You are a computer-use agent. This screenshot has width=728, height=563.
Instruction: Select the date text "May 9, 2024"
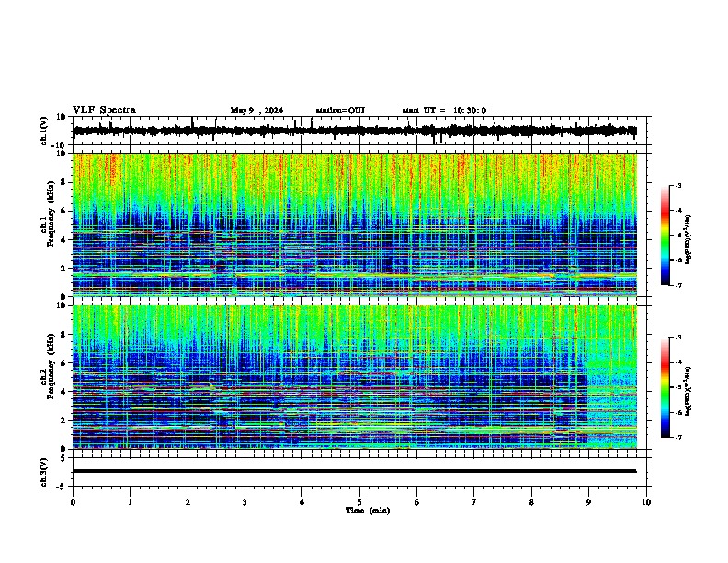tap(256, 110)
